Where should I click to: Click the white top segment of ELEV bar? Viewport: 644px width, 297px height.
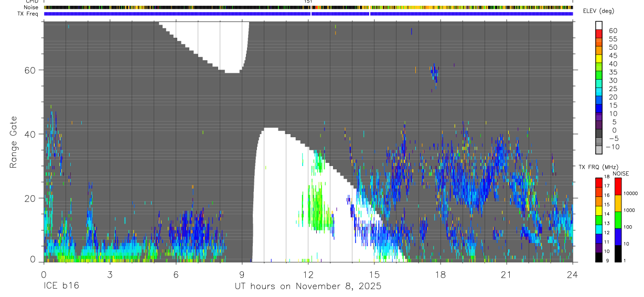[599, 26]
